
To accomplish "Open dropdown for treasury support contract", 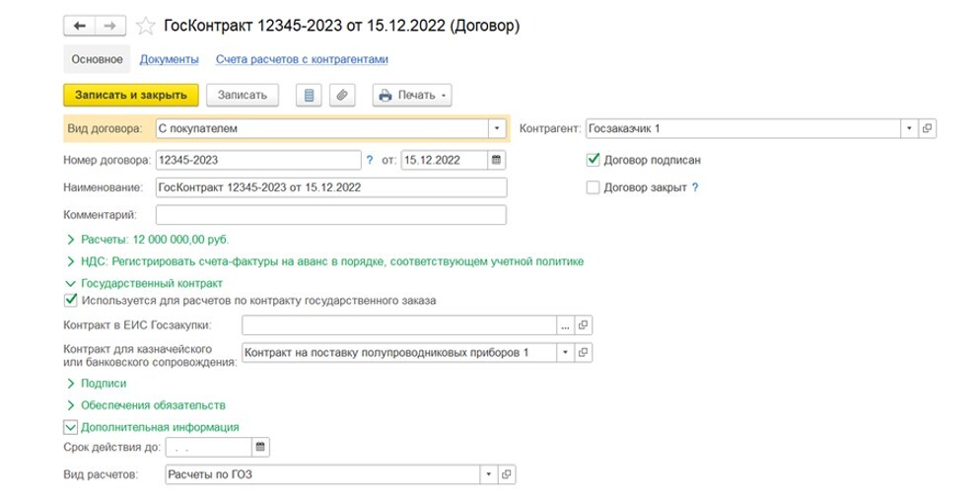I will (x=565, y=352).
